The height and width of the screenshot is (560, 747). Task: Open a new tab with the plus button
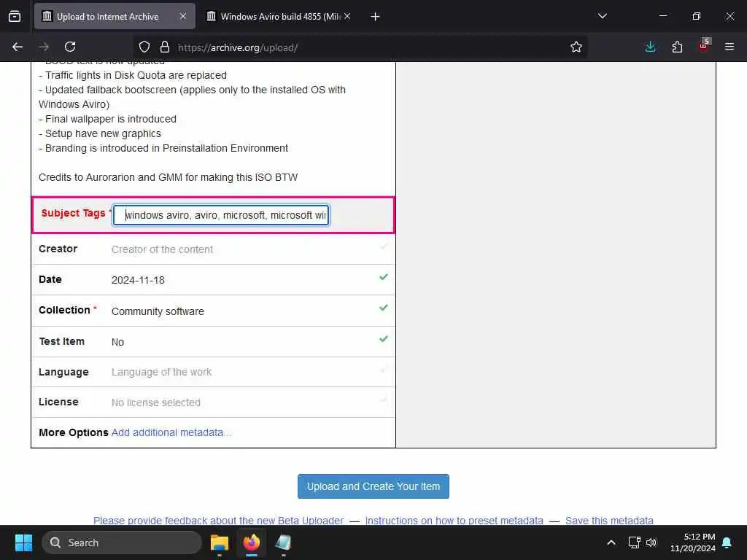point(375,17)
